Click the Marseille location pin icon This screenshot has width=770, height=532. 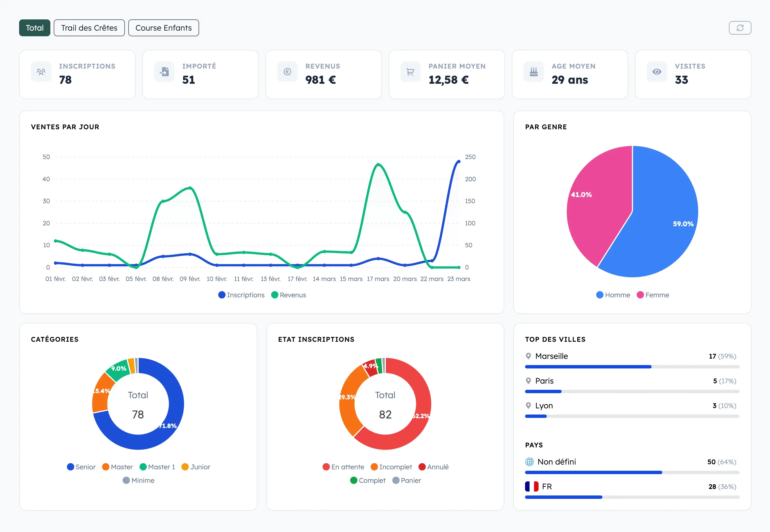coord(528,356)
